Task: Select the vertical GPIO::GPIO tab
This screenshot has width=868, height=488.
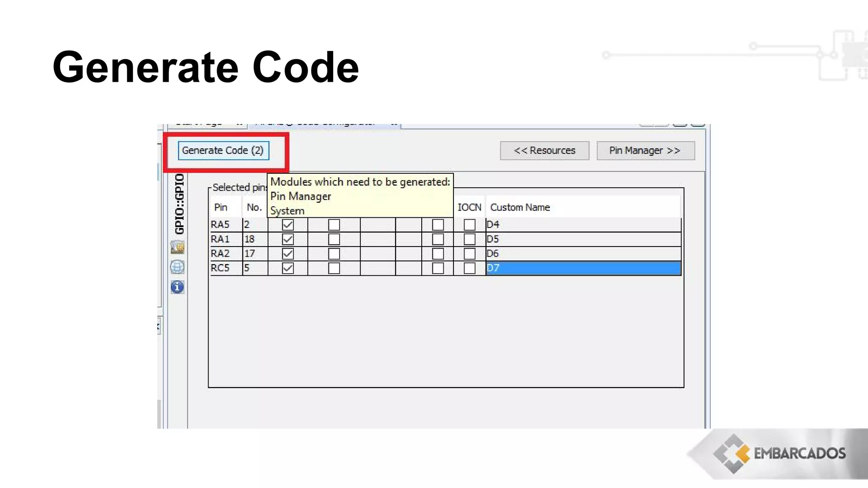Action: pyautogui.click(x=180, y=204)
